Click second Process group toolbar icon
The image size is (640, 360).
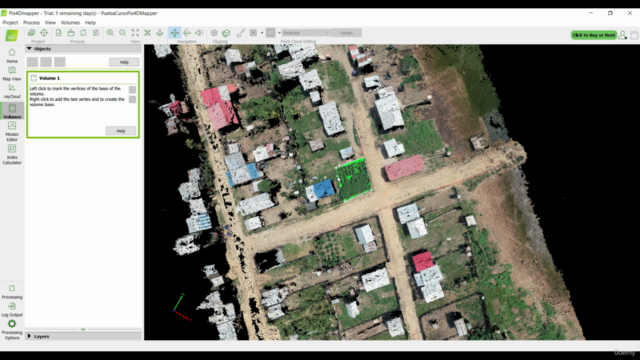coord(71,33)
